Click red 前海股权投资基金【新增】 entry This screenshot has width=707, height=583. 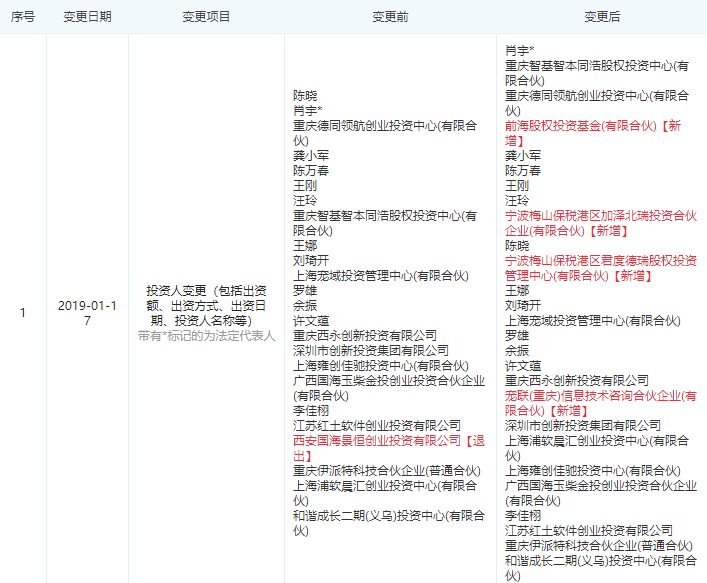coord(593,133)
